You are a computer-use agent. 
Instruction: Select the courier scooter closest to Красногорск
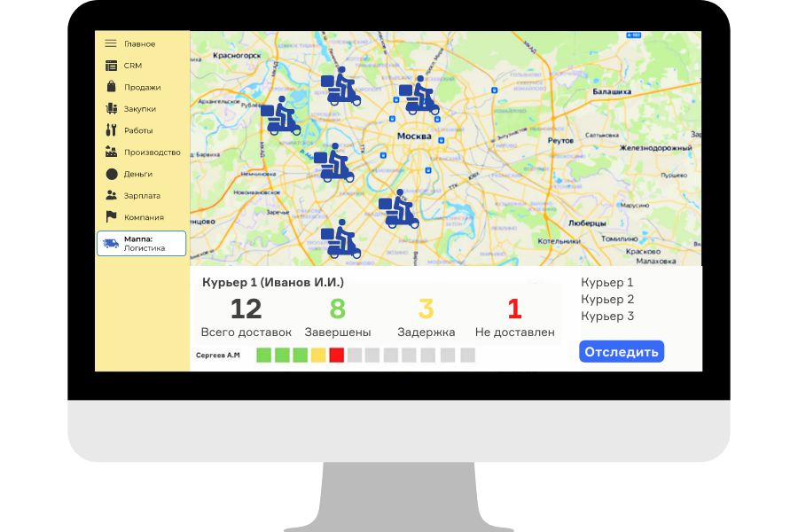[x=340, y=87]
